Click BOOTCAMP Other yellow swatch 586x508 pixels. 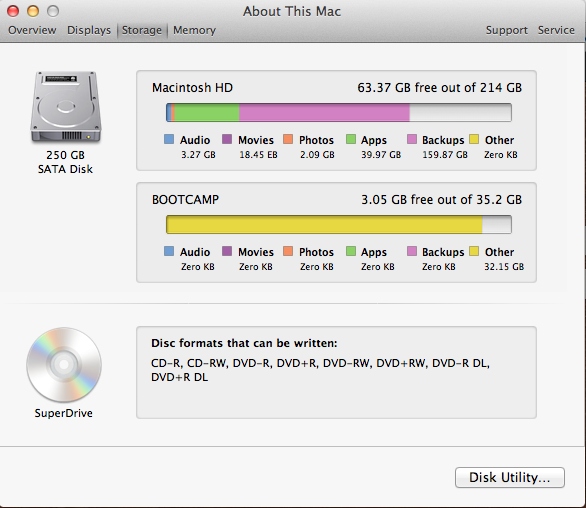474,251
